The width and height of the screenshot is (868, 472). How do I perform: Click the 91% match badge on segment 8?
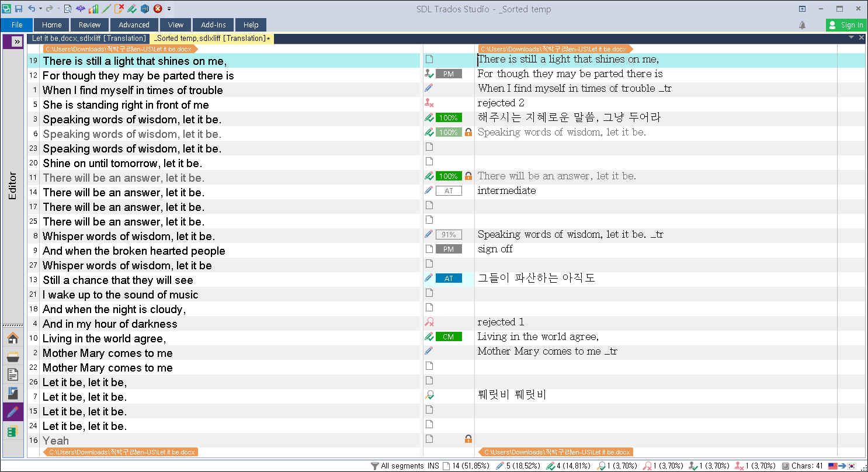pyautogui.click(x=449, y=235)
